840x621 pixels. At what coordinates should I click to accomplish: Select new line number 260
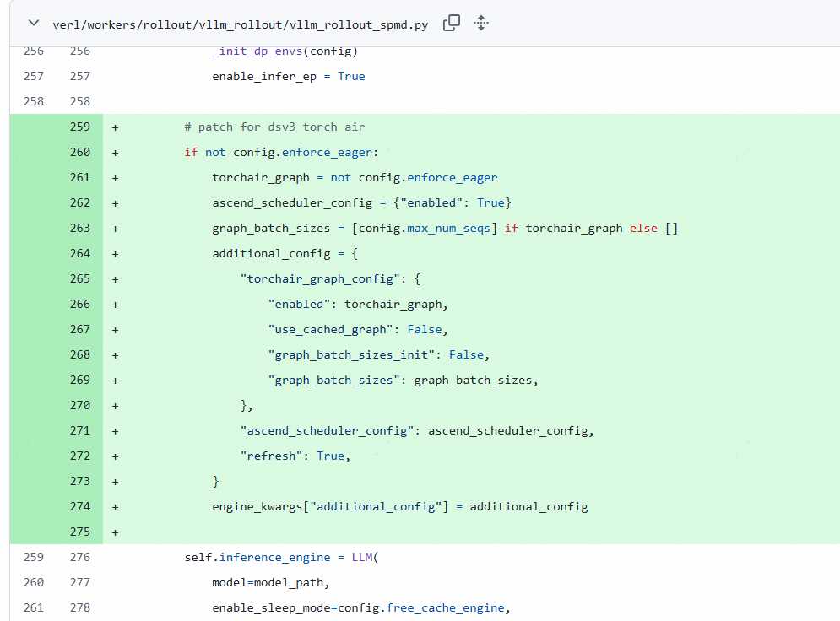tap(80, 152)
